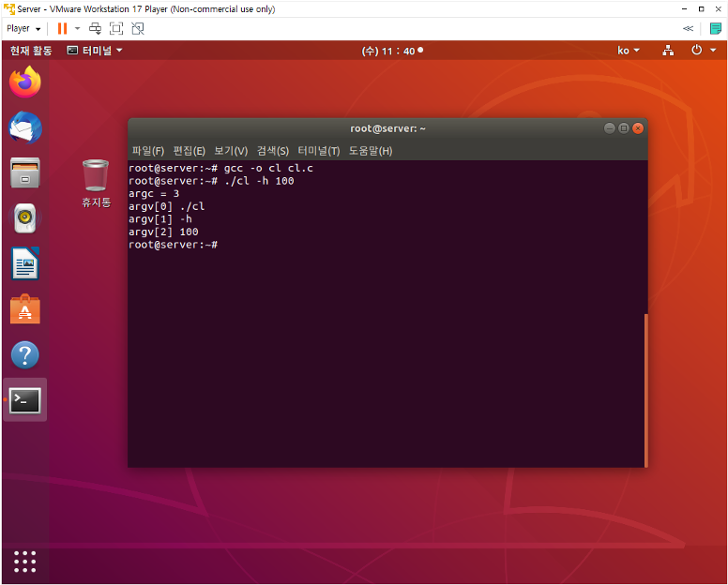Open the 도움말(H) menu in terminal
This screenshot has width=728, height=585.
371,151
